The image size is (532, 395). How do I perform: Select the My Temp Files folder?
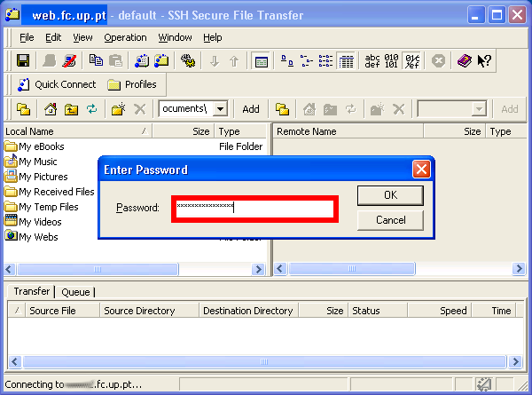click(42, 207)
